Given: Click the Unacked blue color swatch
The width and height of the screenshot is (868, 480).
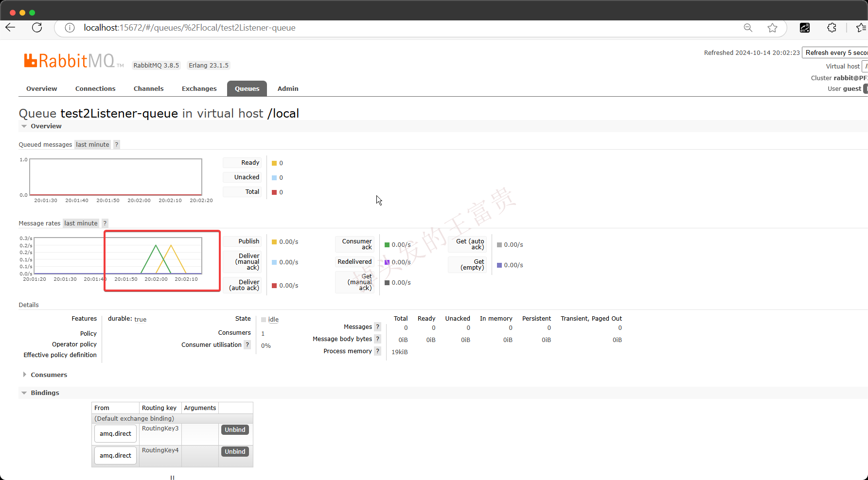Looking at the screenshot, I should point(274,178).
